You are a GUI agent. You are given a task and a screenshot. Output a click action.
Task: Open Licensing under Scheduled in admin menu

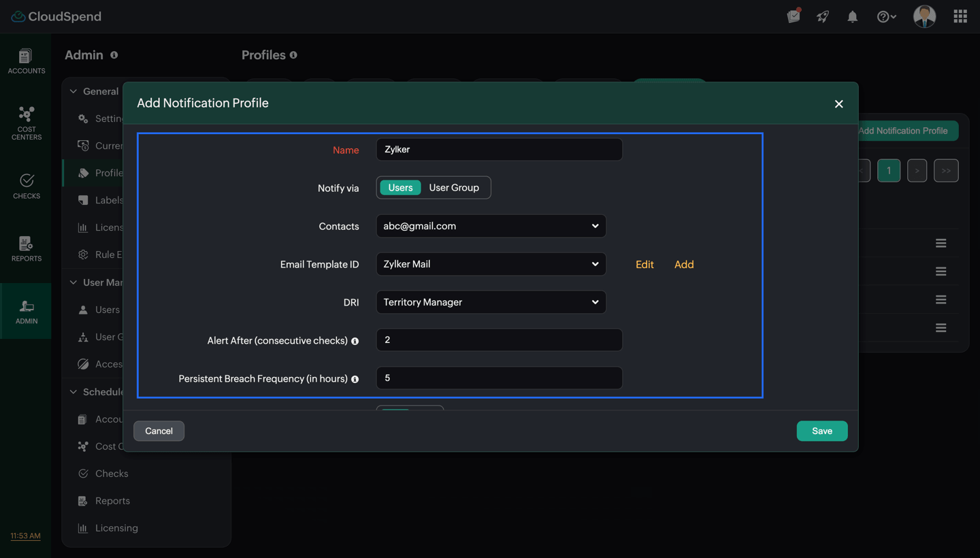116,528
